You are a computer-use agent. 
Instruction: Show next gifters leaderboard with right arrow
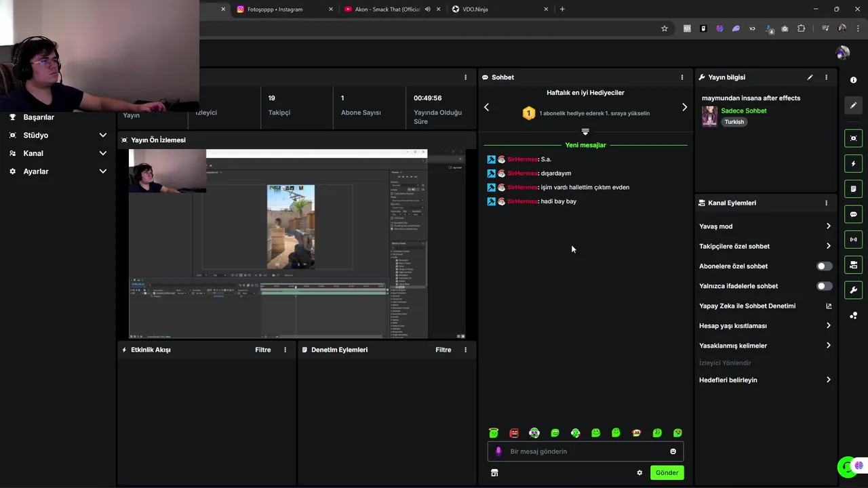click(x=684, y=107)
